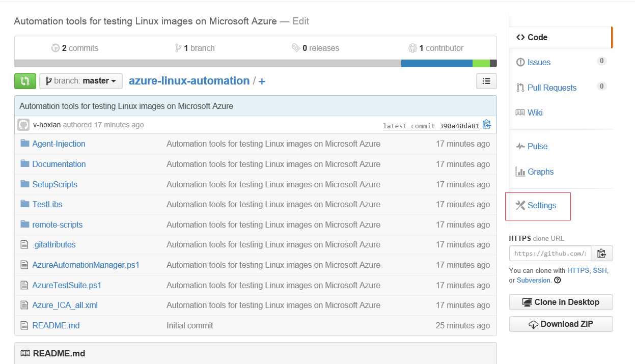The image size is (635, 364).
Task: Click the Download ZIP button
Action: [x=561, y=324]
